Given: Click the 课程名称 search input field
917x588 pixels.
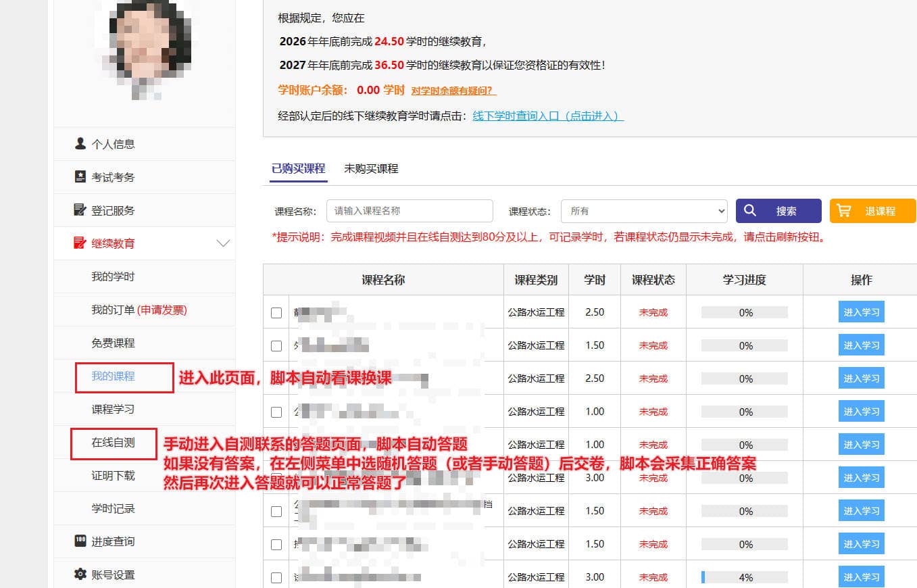Looking at the screenshot, I should (x=410, y=211).
